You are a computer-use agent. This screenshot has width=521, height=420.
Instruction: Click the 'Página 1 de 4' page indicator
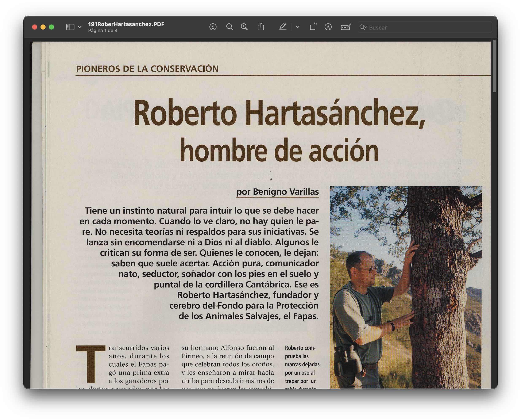click(x=103, y=30)
